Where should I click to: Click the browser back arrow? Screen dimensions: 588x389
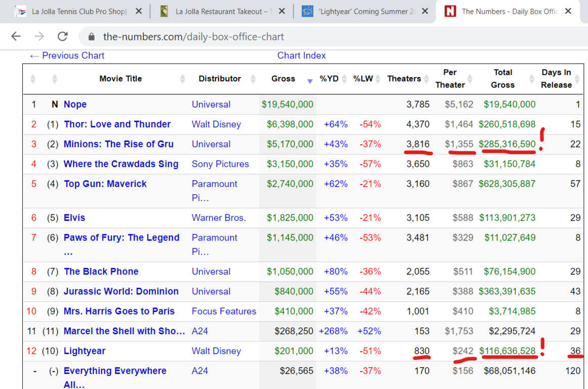point(16,36)
